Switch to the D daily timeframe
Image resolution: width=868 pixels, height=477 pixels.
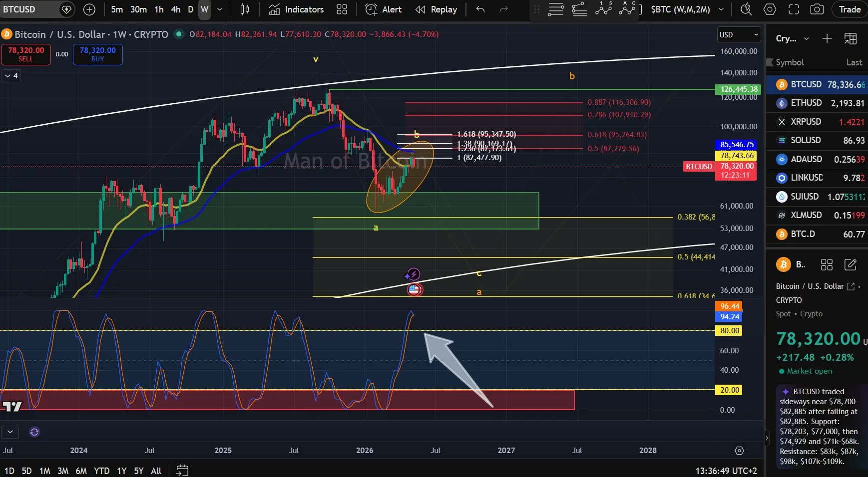tap(190, 9)
